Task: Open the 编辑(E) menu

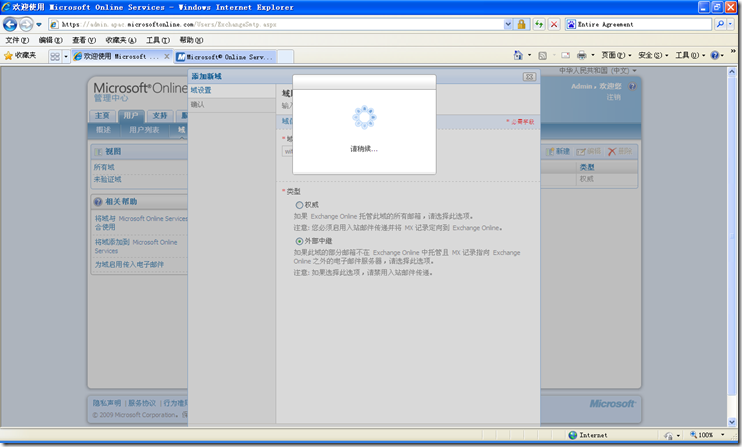Action: click(51, 40)
